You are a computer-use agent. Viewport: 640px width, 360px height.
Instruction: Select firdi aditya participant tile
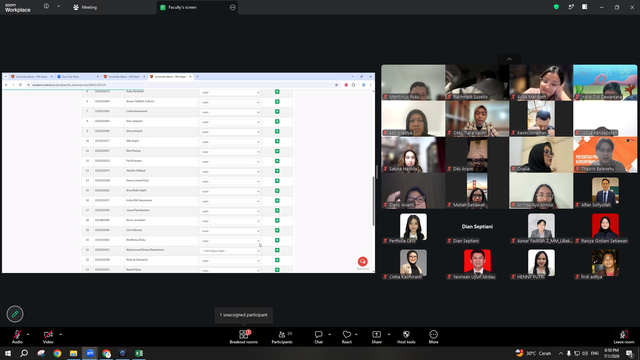coord(605,262)
